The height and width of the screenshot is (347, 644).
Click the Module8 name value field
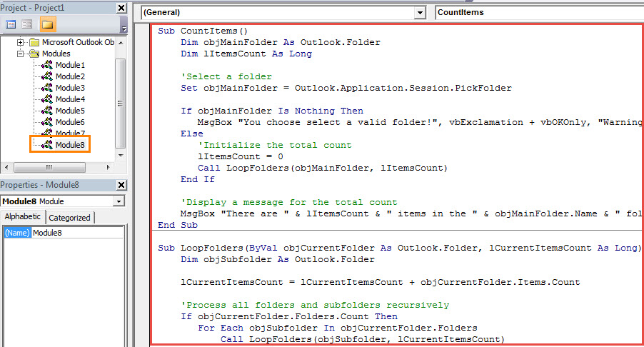coord(78,233)
